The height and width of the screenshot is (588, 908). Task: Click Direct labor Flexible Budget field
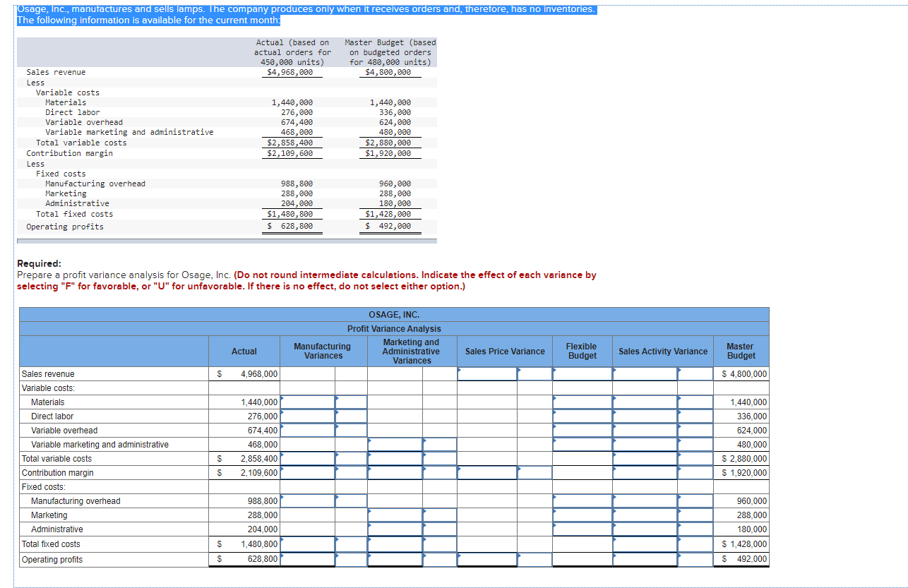click(x=583, y=416)
